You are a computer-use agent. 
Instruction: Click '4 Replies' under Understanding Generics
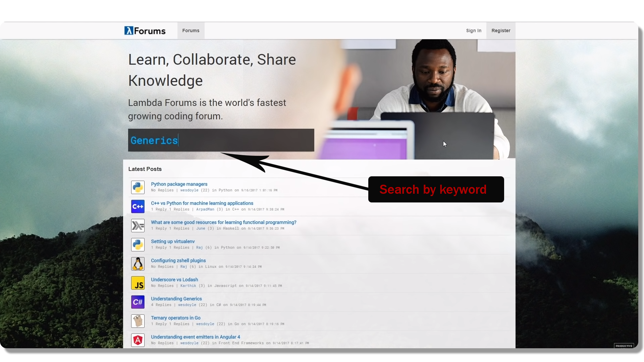pos(161,305)
